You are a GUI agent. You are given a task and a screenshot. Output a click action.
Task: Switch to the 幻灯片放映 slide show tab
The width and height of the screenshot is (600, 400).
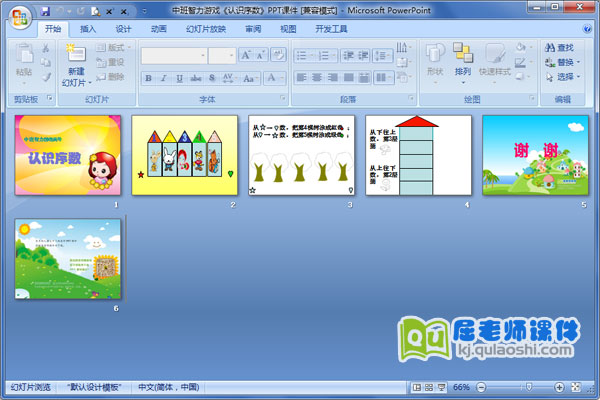(206, 30)
